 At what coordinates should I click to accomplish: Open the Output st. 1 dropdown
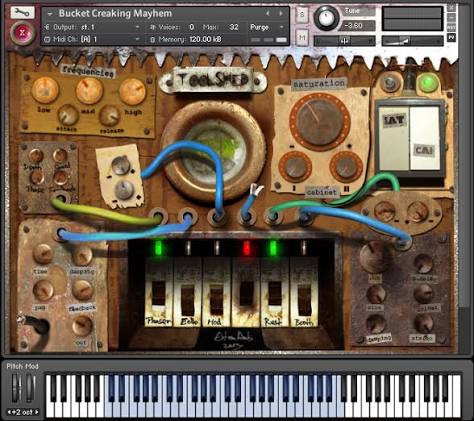coord(92,27)
